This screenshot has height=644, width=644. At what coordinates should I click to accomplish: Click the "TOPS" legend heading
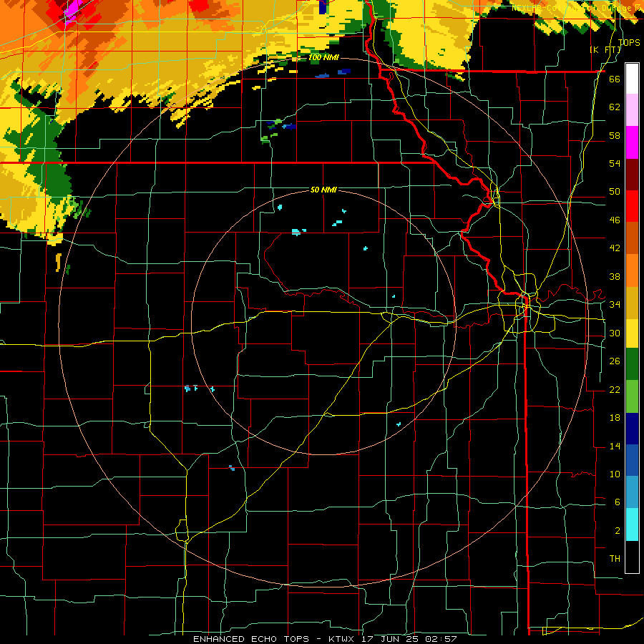click(629, 42)
